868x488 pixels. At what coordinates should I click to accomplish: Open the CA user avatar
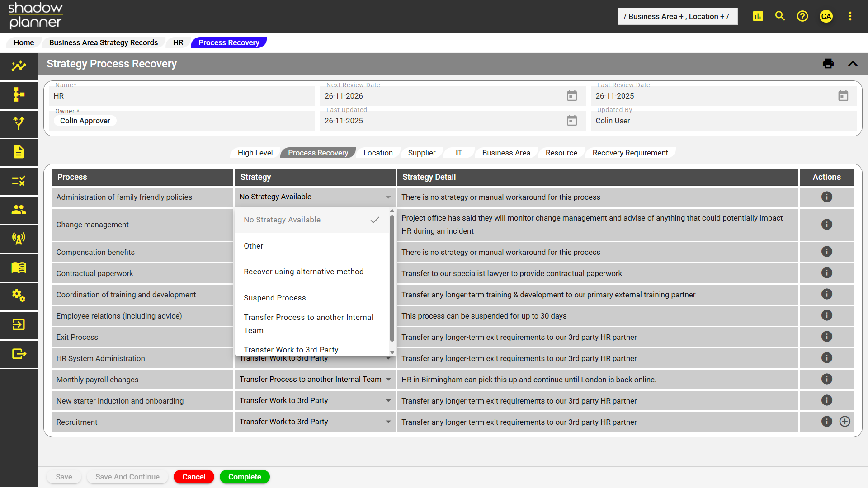click(826, 16)
